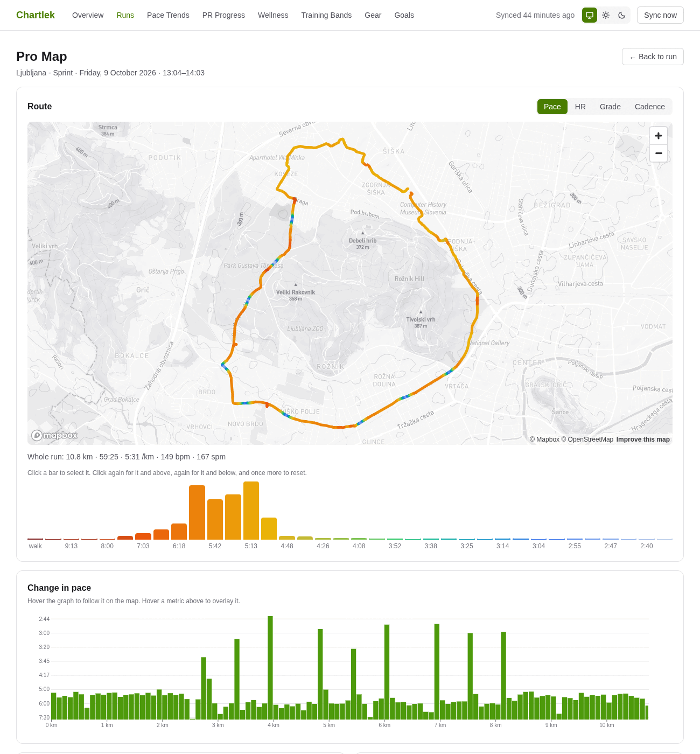The width and height of the screenshot is (700, 754).
Task: Switch route coloring to Cadence
Action: pyautogui.click(x=650, y=107)
